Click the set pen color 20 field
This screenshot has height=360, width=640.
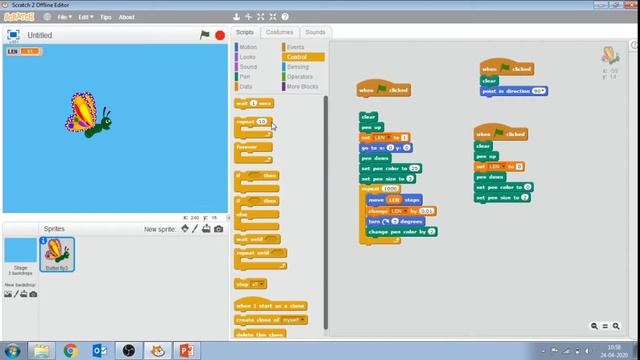[414, 168]
